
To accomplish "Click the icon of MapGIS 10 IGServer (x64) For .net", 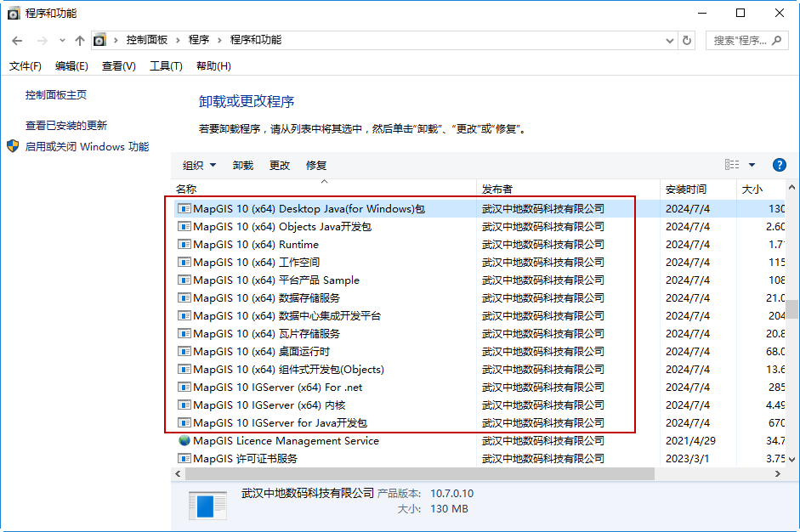I will point(184,387).
